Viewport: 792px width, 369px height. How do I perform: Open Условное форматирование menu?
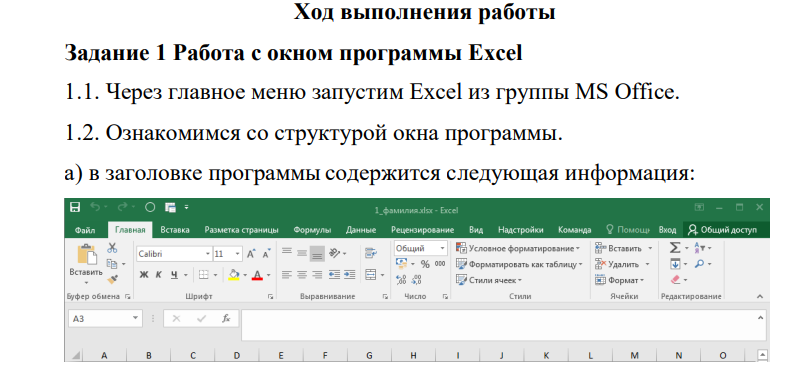tap(519, 248)
